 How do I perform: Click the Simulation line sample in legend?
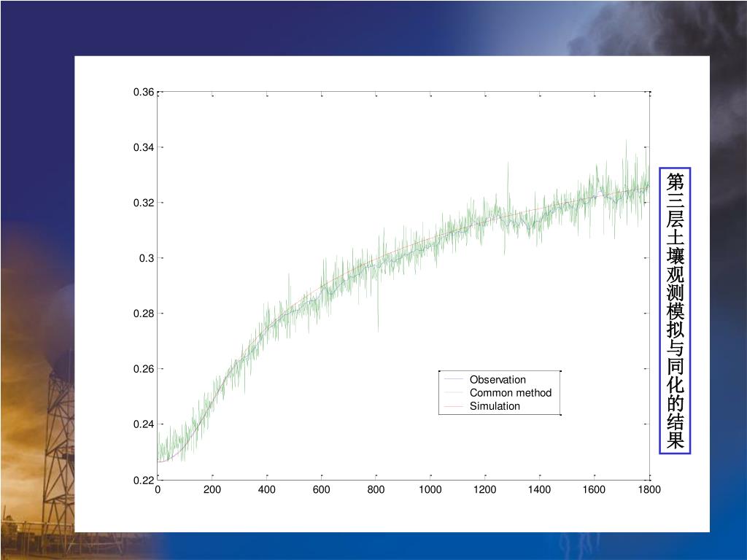(453, 406)
